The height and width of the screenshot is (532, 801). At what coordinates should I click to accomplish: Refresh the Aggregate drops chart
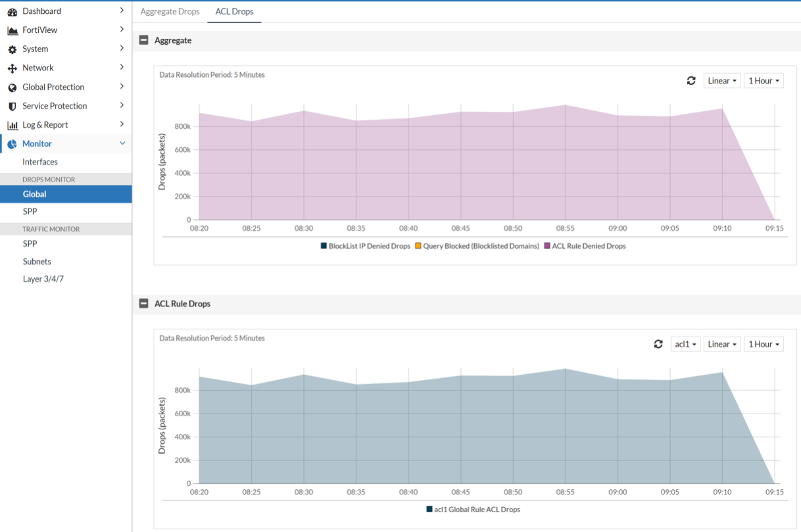[x=691, y=80]
